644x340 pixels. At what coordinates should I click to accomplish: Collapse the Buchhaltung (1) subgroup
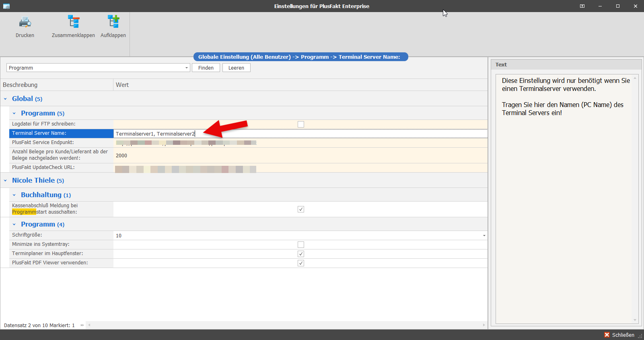[x=14, y=195]
